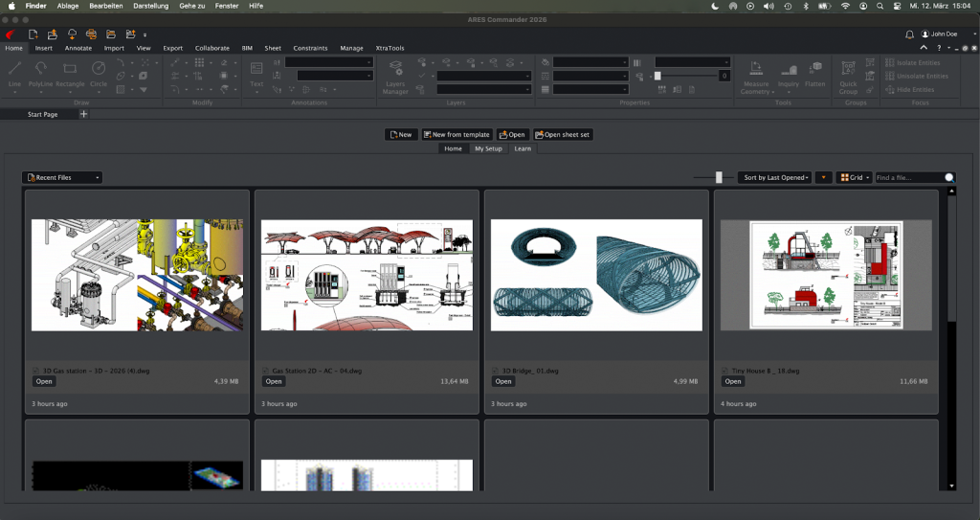Open the Recent Files dropdown

[62, 178]
